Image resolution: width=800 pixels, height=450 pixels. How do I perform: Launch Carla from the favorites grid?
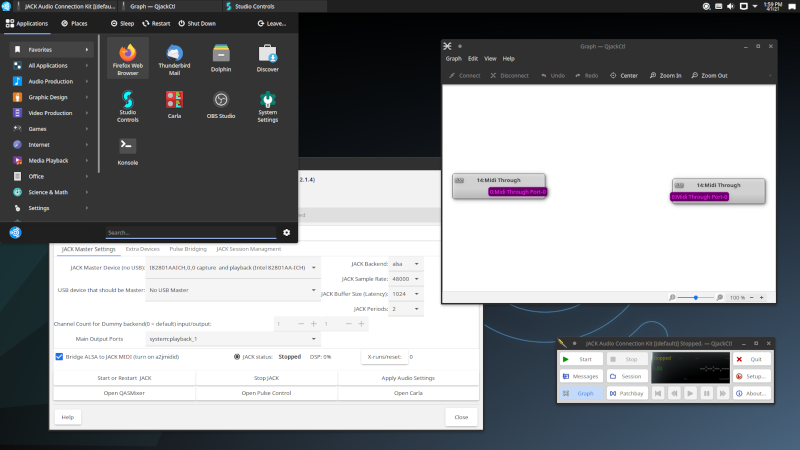(174, 102)
